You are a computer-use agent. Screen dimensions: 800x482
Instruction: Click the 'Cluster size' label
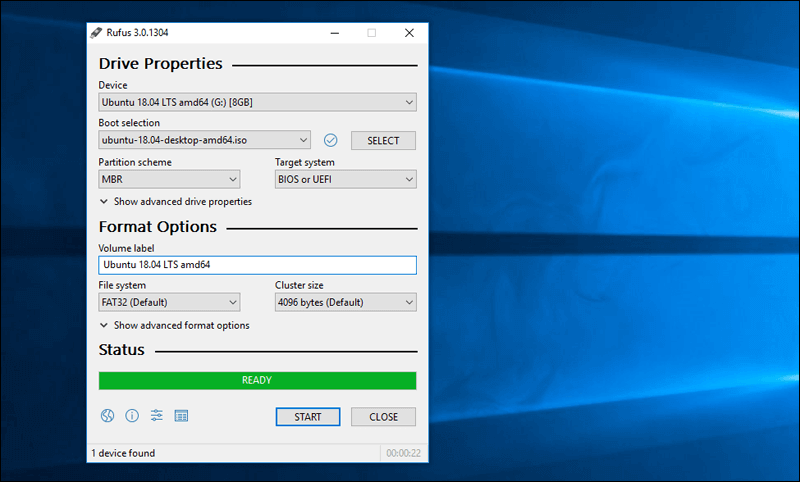299,285
